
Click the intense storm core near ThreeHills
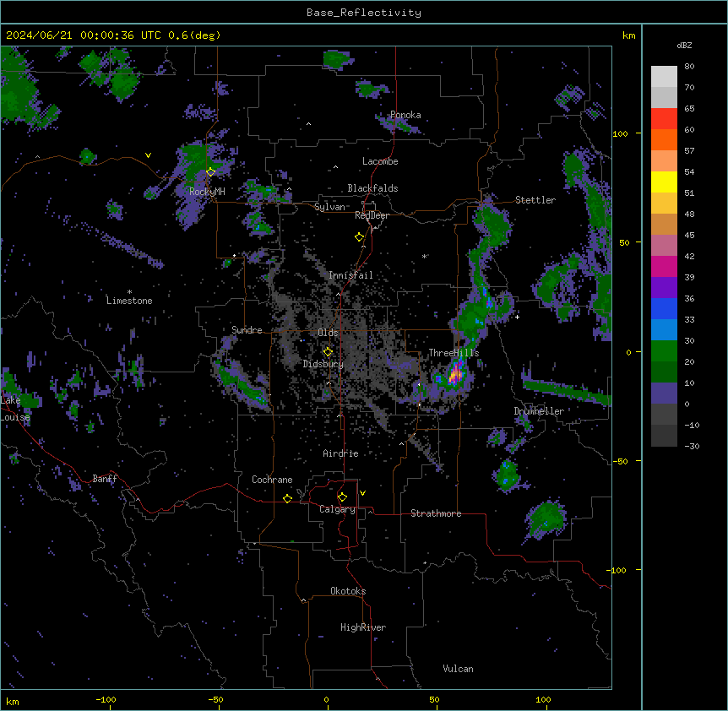coord(456,373)
